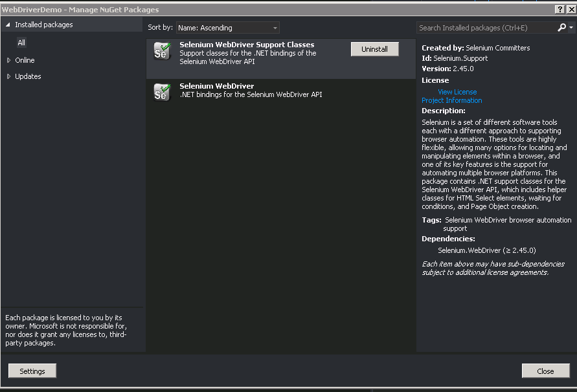Open the Settings button

tap(32, 371)
